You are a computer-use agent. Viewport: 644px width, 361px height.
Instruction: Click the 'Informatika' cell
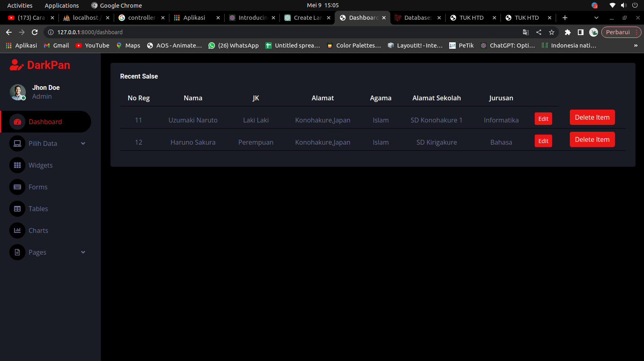tap(501, 120)
